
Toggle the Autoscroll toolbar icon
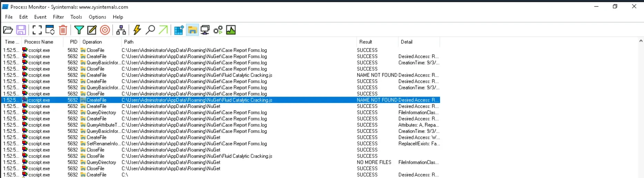pos(50,30)
